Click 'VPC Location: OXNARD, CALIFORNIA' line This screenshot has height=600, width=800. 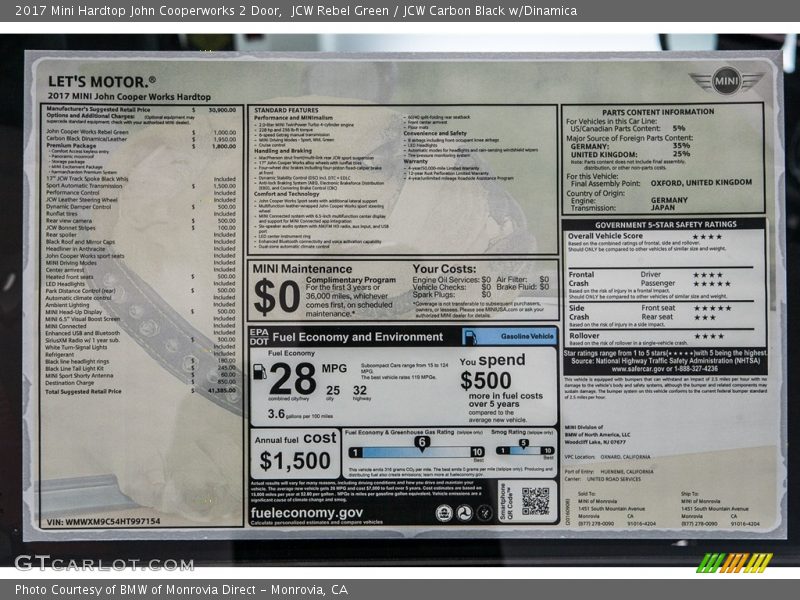click(x=607, y=457)
